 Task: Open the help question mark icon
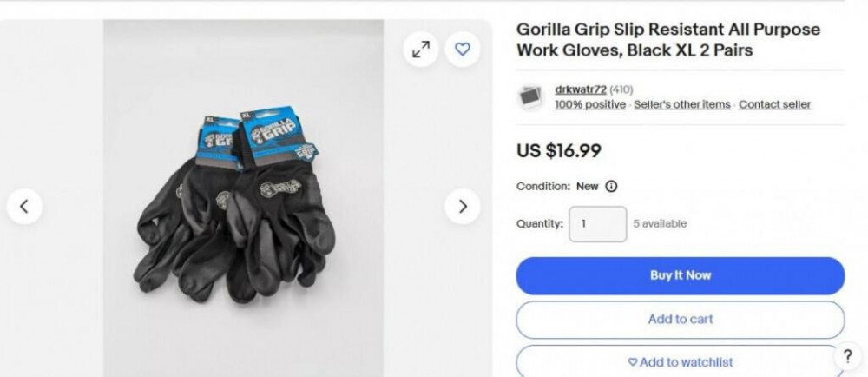point(847,358)
